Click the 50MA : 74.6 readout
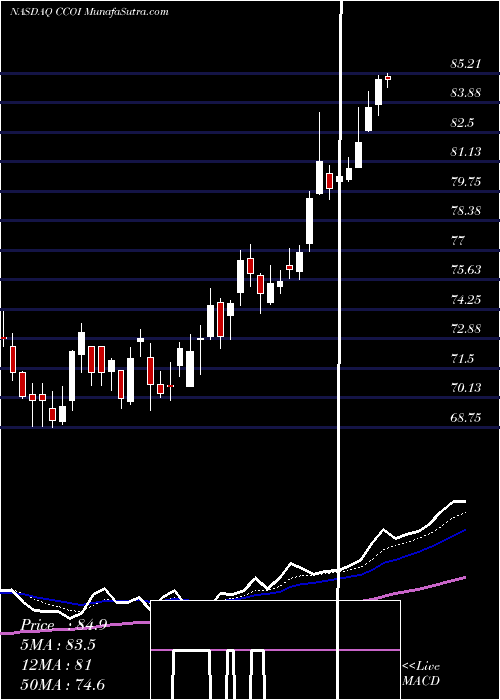 pos(63,684)
